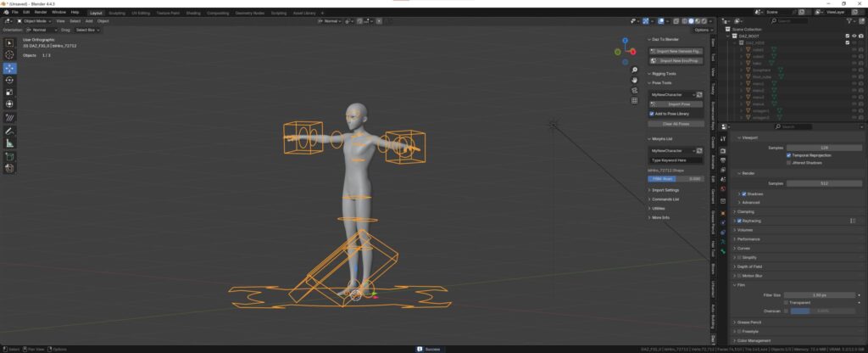This screenshot has width=868, height=353.
Task: Hide DAZ_ROOT collection via eye icon
Action: 854,36
